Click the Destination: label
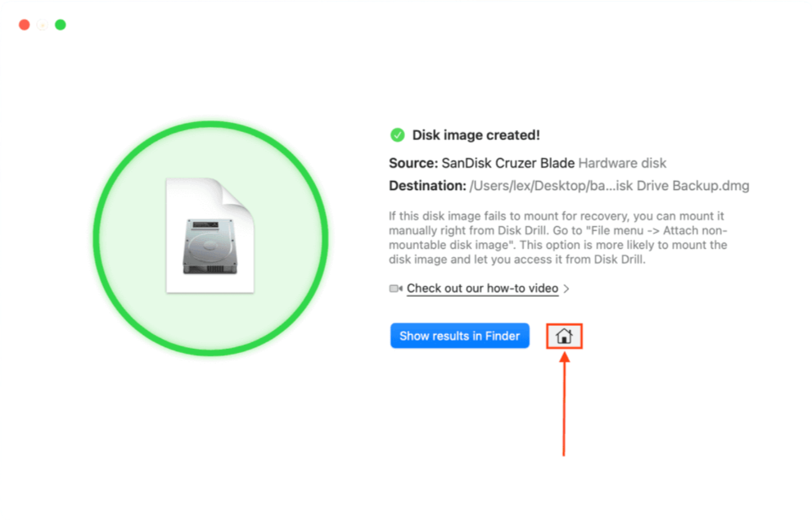 (x=426, y=186)
